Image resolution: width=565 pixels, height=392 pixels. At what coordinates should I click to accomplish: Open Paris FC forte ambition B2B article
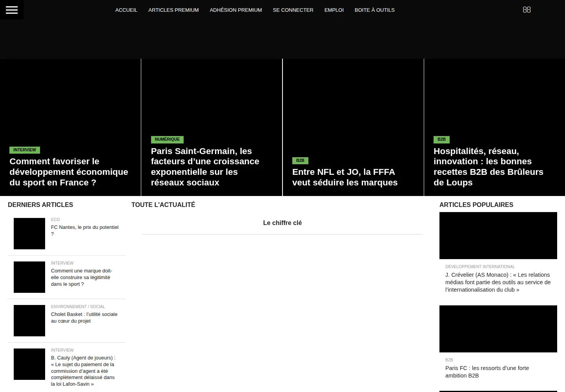[487, 372]
